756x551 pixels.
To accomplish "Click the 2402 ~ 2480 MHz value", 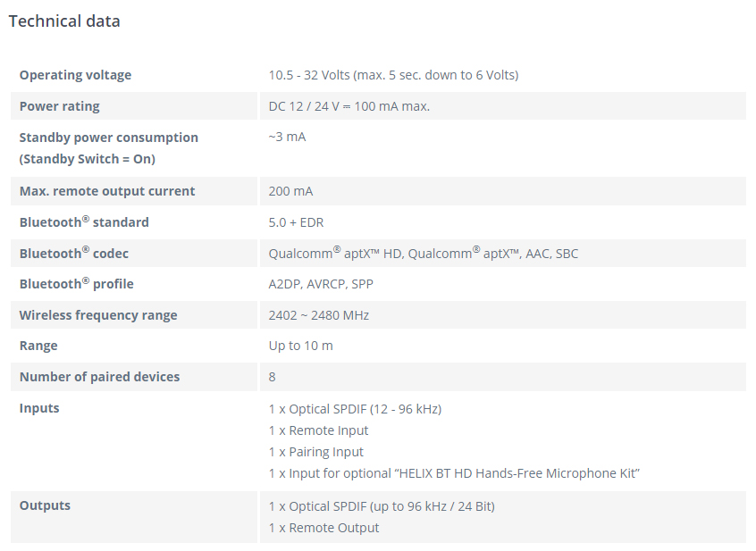I will click(319, 315).
